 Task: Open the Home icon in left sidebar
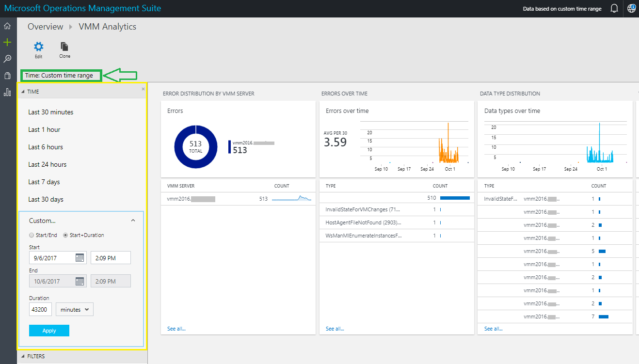click(7, 26)
